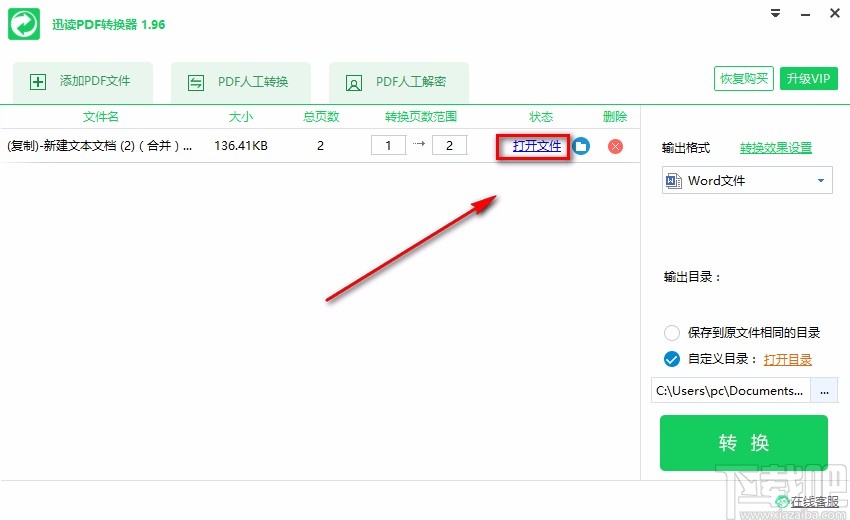Click the PDF人工解密 person icon
This screenshot has width=850, height=520.
tap(354, 83)
